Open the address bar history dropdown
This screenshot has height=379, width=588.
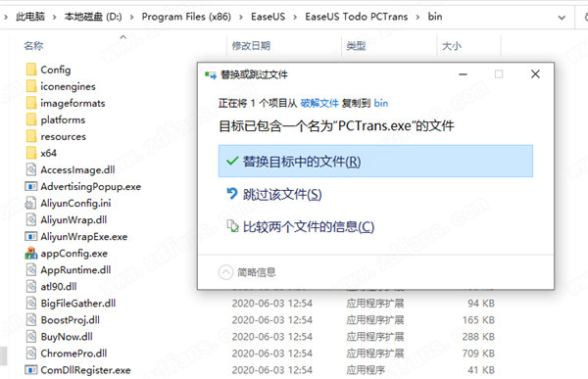[x=562, y=18]
